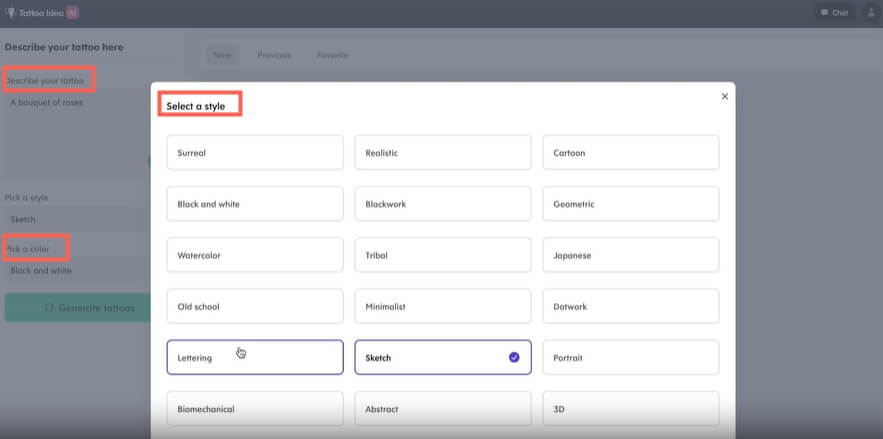Choose the Surreal style option
Screen dimensions: 883x439
(255, 153)
